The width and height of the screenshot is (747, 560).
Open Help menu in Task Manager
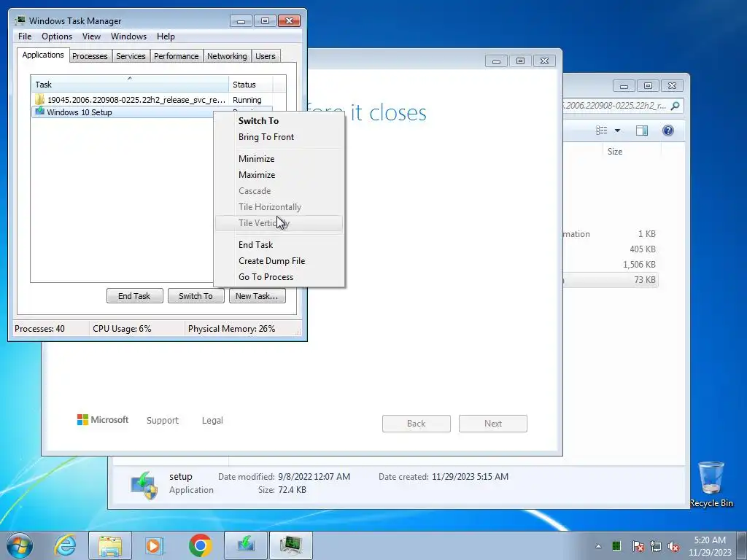tap(166, 36)
